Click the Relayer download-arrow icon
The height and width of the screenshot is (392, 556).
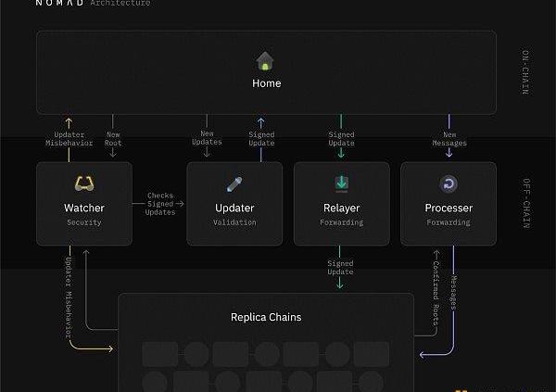coord(341,183)
